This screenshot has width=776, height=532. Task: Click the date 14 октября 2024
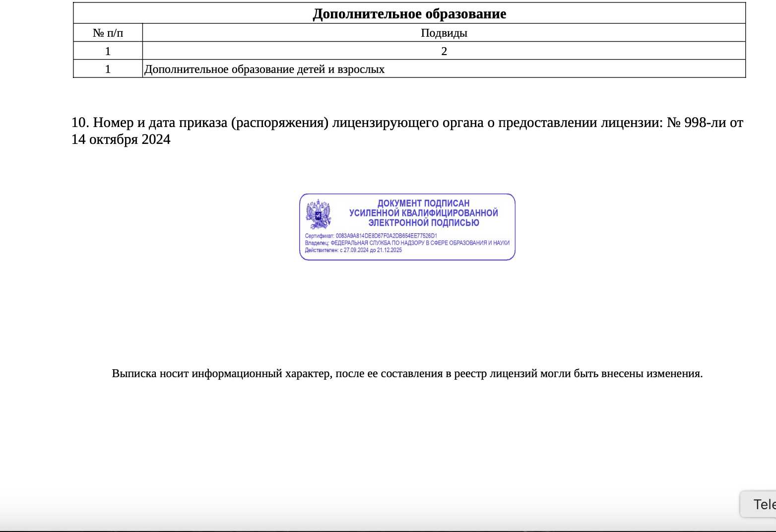pyautogui.click(x=121, y=139)
